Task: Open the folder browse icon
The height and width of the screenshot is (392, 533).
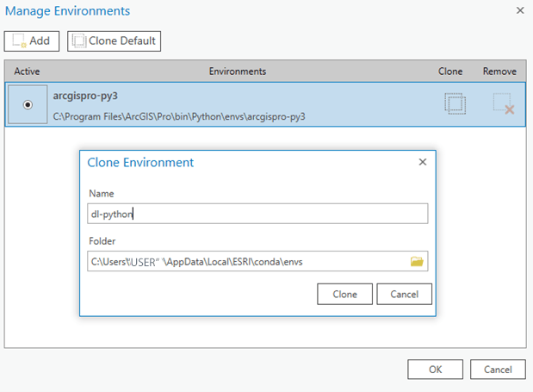Action: tap(417, 262)
